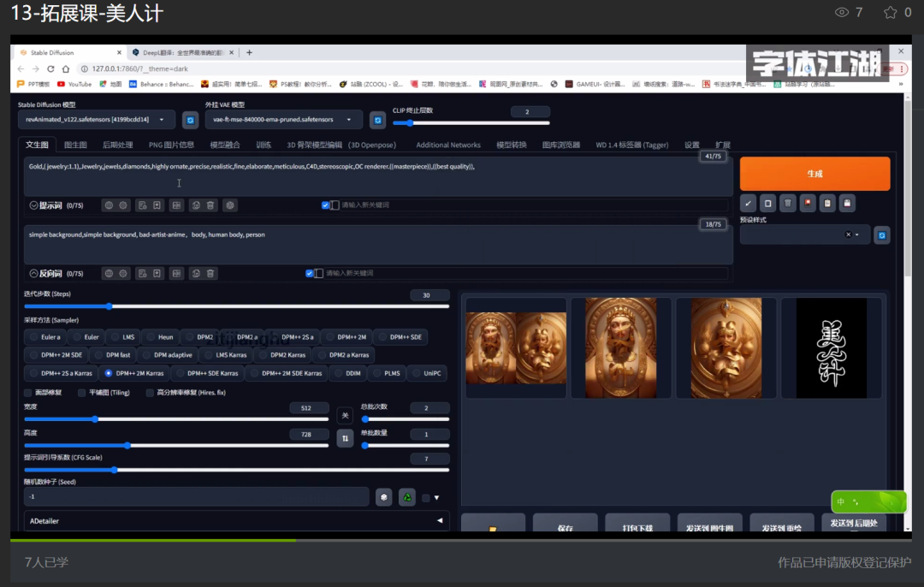This screenshot has width=924, height=587.
Task: Toggle the extra seed checkbox
Action: [426, 498]
